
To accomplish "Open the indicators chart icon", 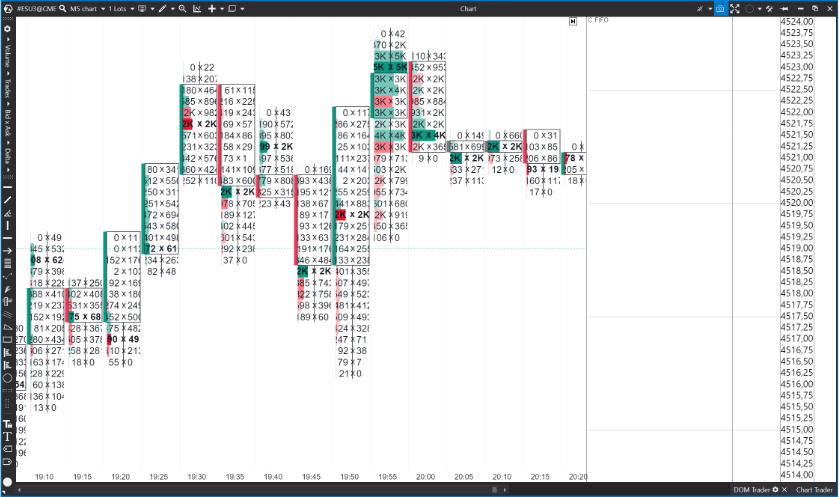I will point(197,9).
